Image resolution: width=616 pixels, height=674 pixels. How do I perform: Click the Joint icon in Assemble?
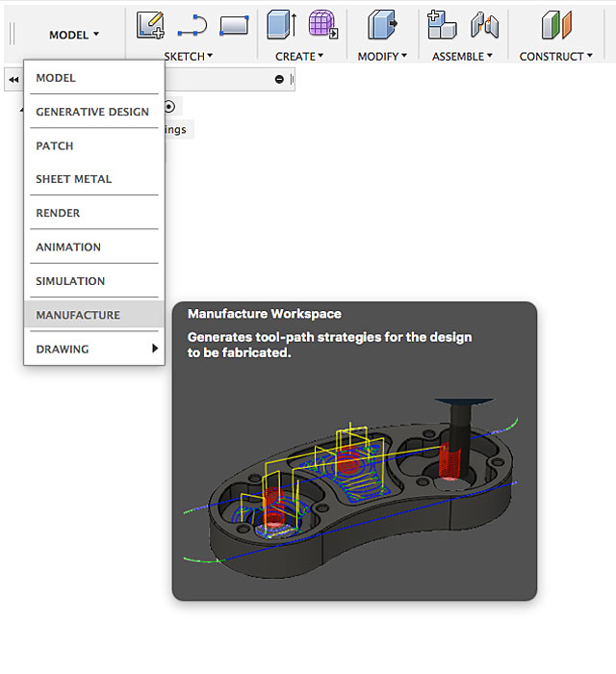tap(484, 25)
